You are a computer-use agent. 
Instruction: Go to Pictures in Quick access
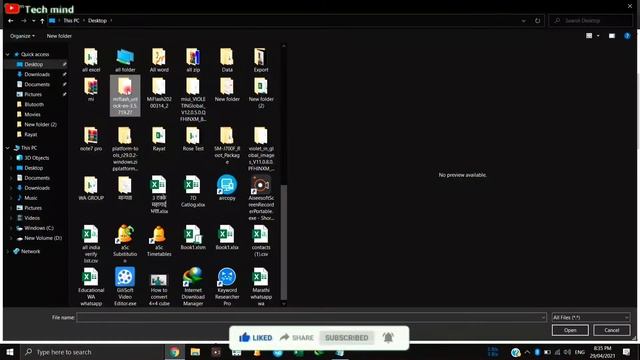coord(33,94)
